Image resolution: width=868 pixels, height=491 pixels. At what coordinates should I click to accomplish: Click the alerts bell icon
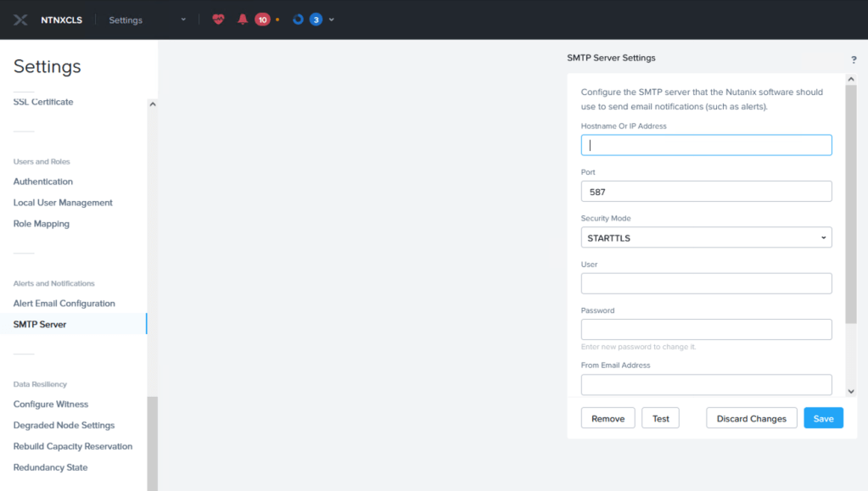243,20
